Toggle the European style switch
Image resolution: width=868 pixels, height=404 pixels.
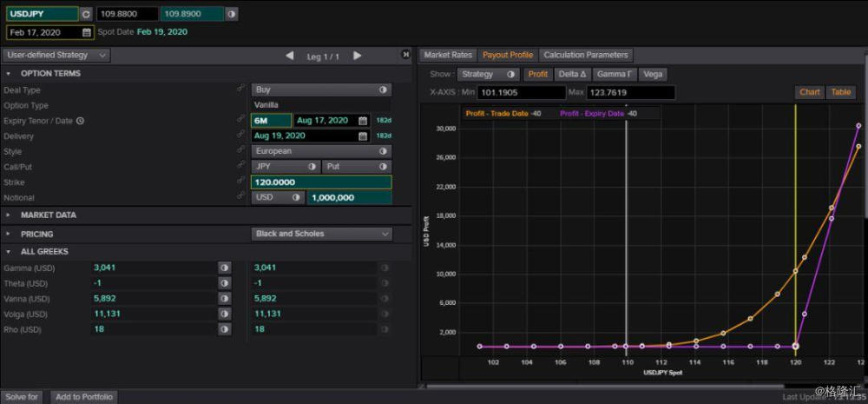coord(383,151)
